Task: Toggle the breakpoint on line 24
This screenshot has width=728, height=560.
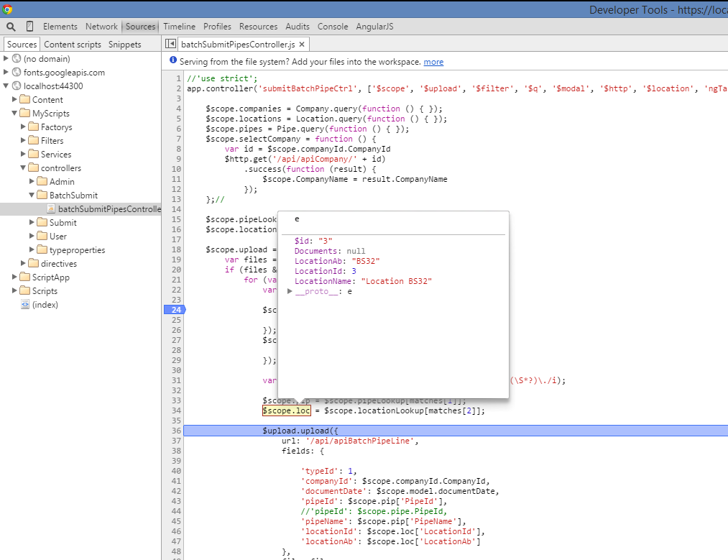Action: [x=174, y=310]
